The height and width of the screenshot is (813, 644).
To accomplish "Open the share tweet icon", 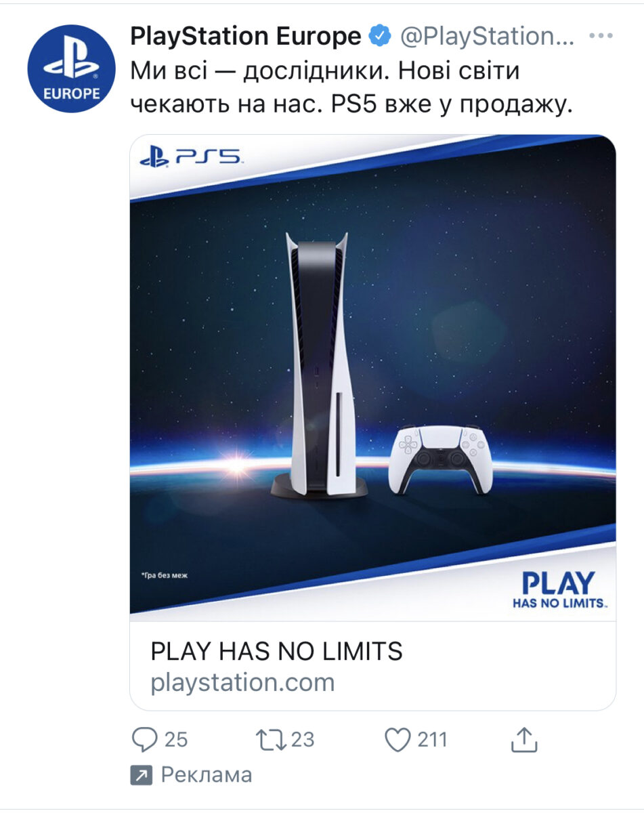I will click(523, 739).
